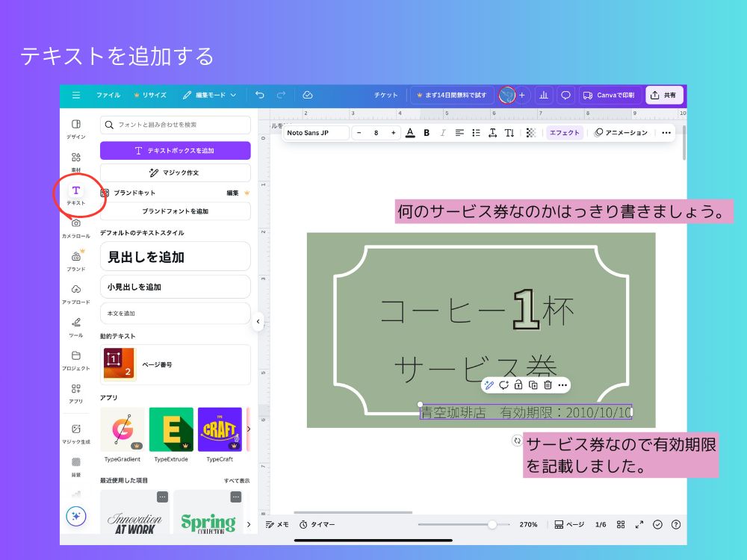Click the Canva AI sparkle button

pos(75,516)
